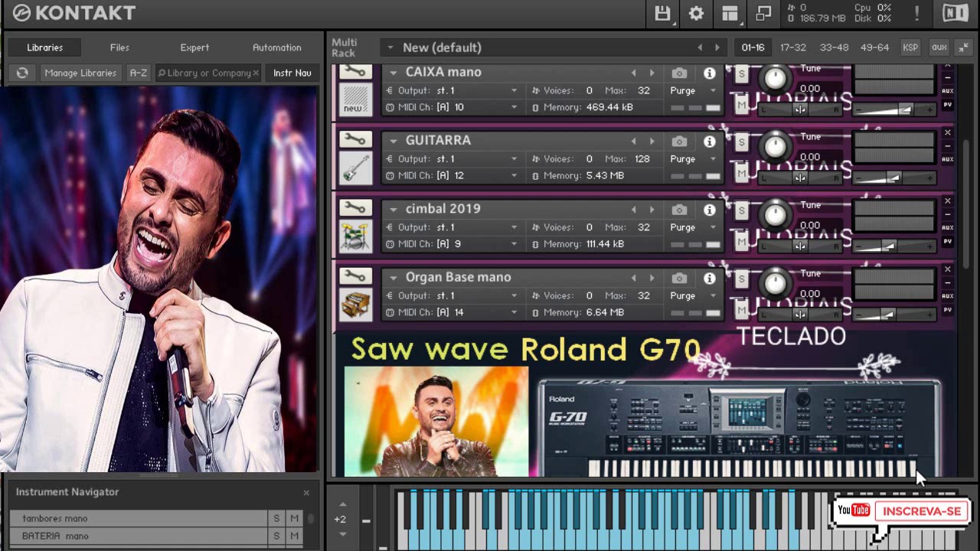Screen dimensions: 980x551
Task: Switch to the Libraries tab
Action: (44, 47)
